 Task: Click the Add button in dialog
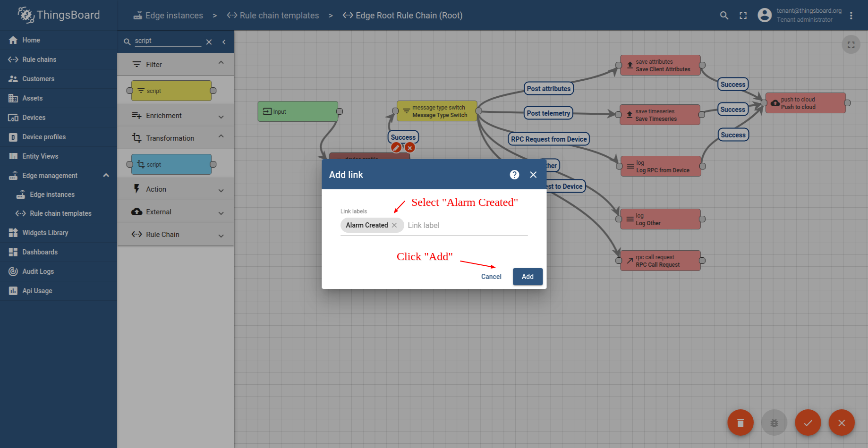[x=528, y=277]
